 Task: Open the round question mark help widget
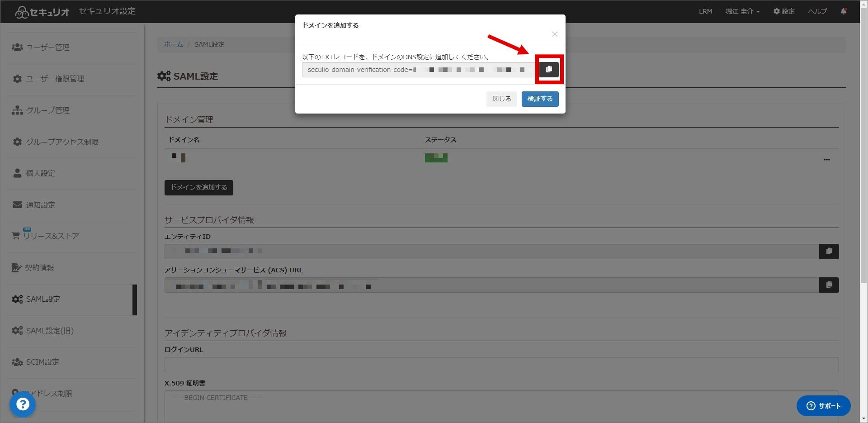[23, 404]
